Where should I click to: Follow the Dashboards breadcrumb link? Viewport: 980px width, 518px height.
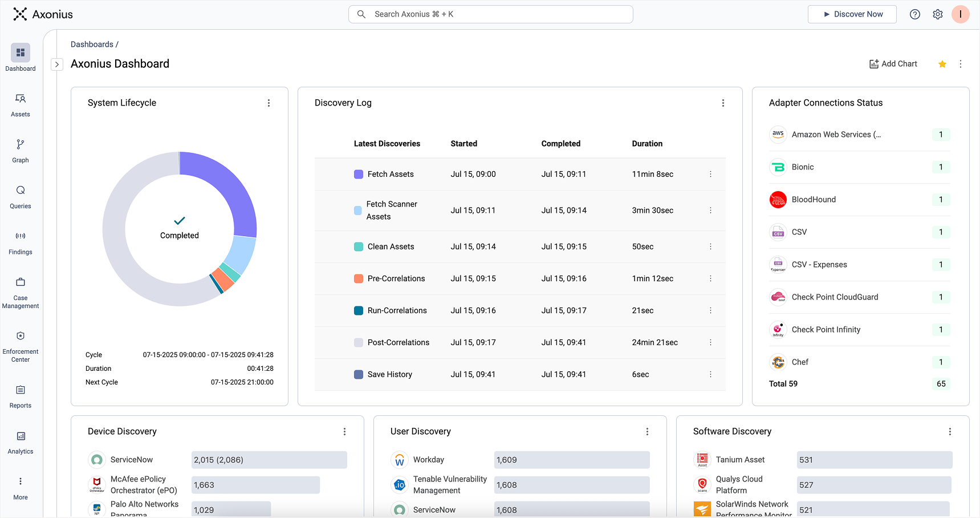(x=92, y=44)
